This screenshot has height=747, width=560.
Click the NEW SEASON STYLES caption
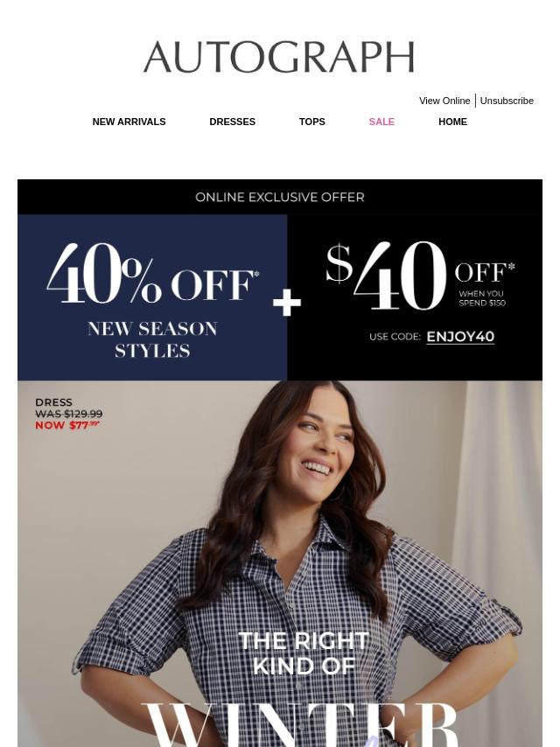point(152,339)
